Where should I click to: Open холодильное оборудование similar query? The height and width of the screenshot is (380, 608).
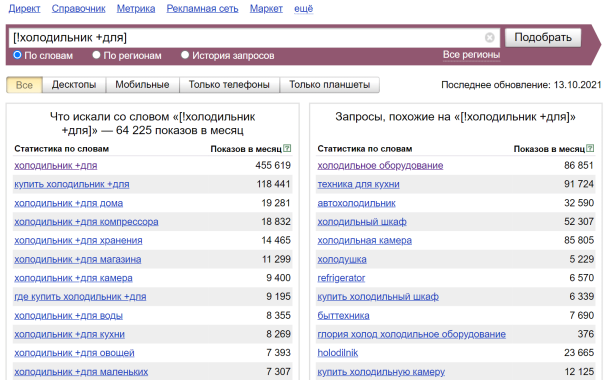click(380, 166)
